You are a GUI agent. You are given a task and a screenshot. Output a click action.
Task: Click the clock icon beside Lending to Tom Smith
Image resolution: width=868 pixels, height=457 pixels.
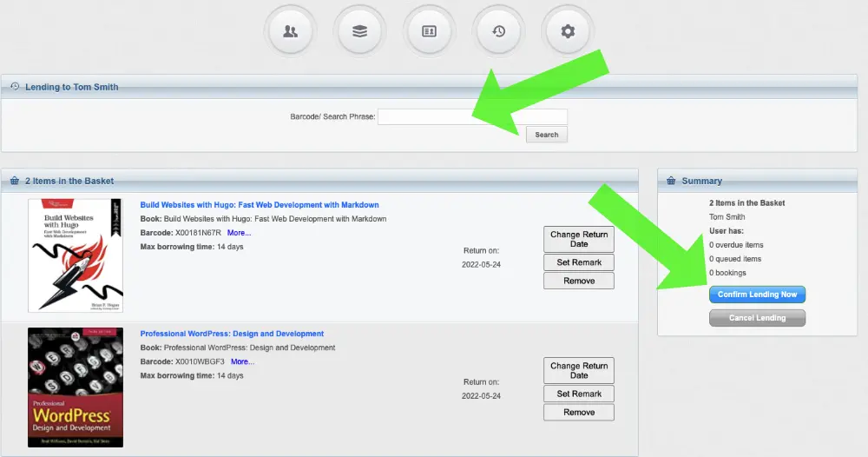coord(15,86)
